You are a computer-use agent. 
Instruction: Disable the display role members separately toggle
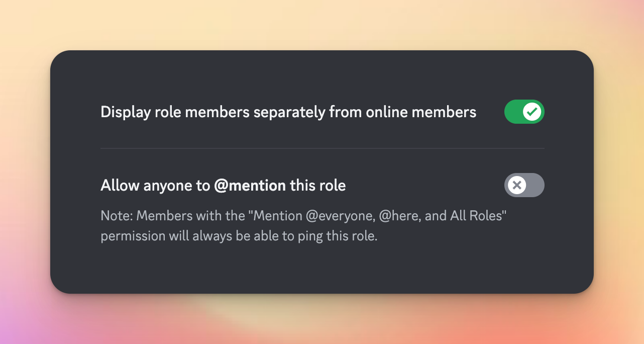click(524, 112)
